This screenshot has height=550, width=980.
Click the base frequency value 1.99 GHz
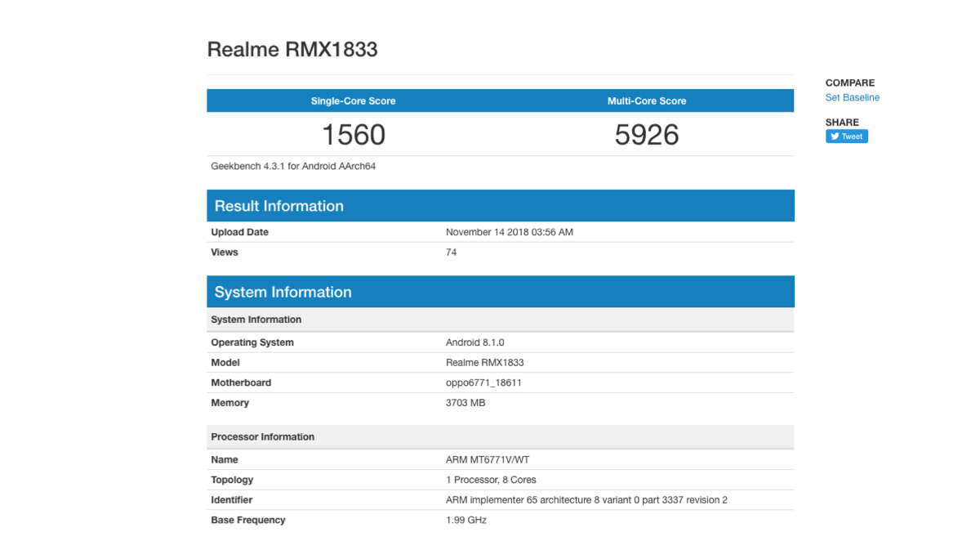point(466,520)
